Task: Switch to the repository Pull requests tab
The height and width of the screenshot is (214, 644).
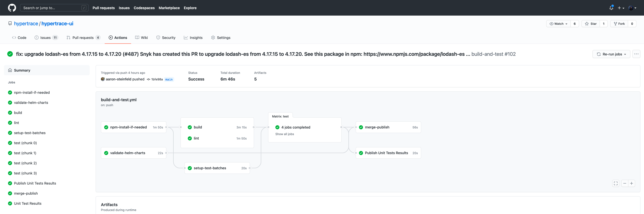Action: pos(83,37)
